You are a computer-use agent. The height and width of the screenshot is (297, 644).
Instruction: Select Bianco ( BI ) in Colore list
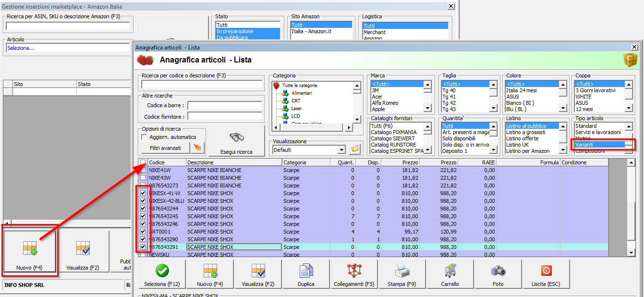pos(533,103)
